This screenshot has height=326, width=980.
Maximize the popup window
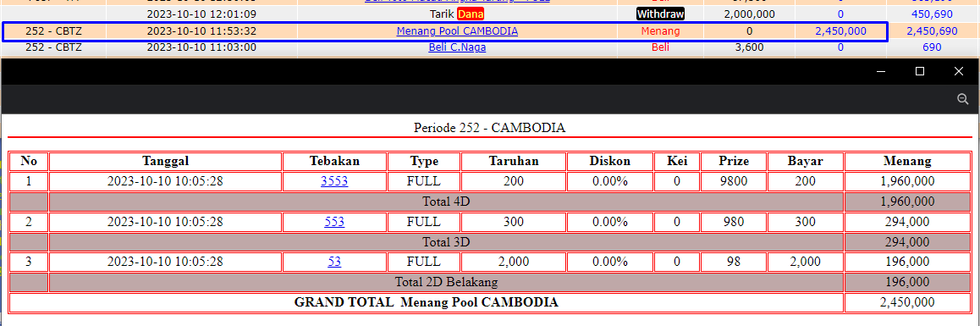coord(919,71)
